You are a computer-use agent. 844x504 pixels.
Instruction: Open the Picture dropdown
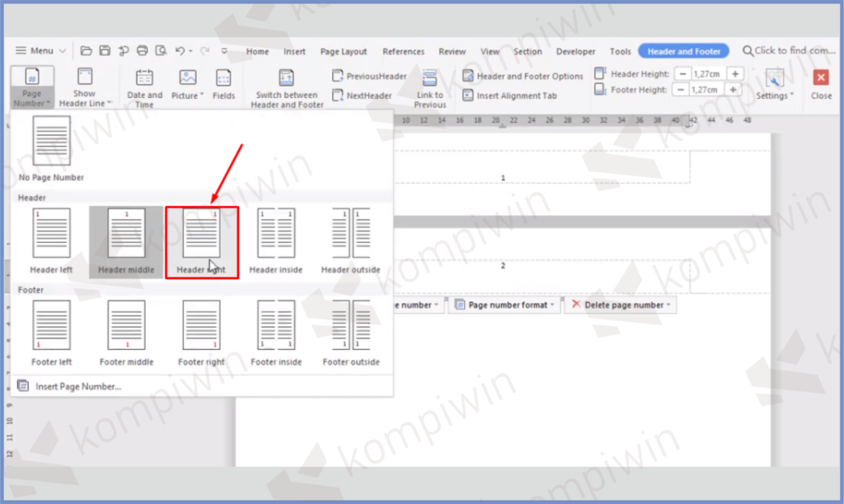[188, 96]
